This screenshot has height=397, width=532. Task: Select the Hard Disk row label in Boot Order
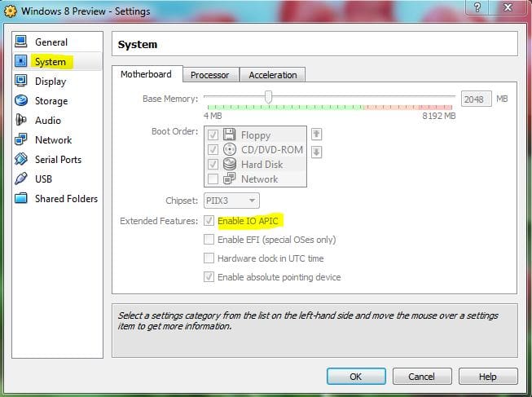coord(262,165)
